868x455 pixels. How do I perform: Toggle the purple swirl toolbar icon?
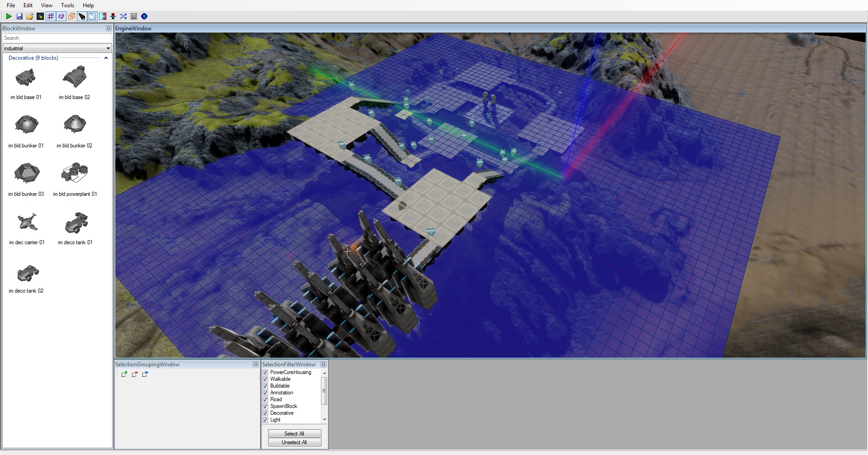coord(61,16)
